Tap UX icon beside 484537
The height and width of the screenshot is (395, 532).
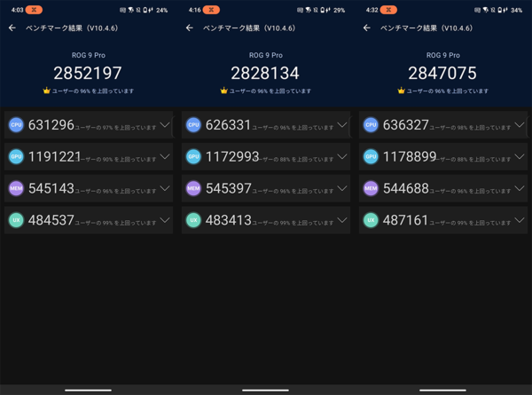click(x=16, y=220)
